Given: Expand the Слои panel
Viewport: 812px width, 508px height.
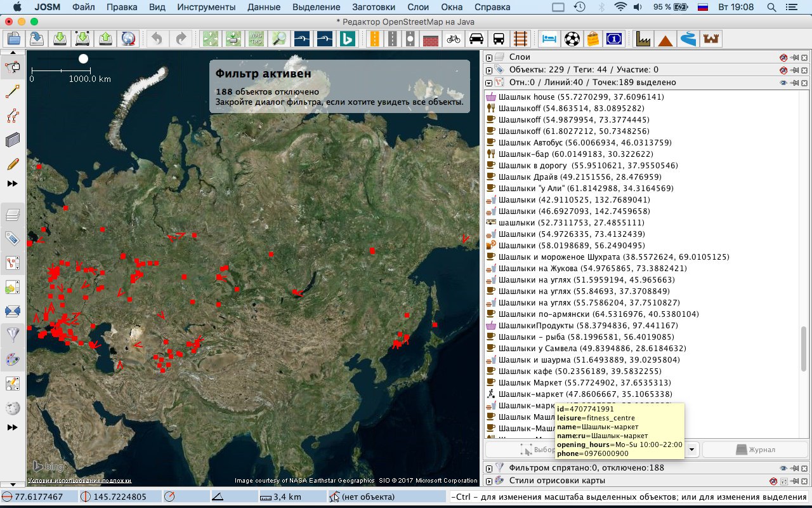Looking at the screenshot, I should coord(489,57).
